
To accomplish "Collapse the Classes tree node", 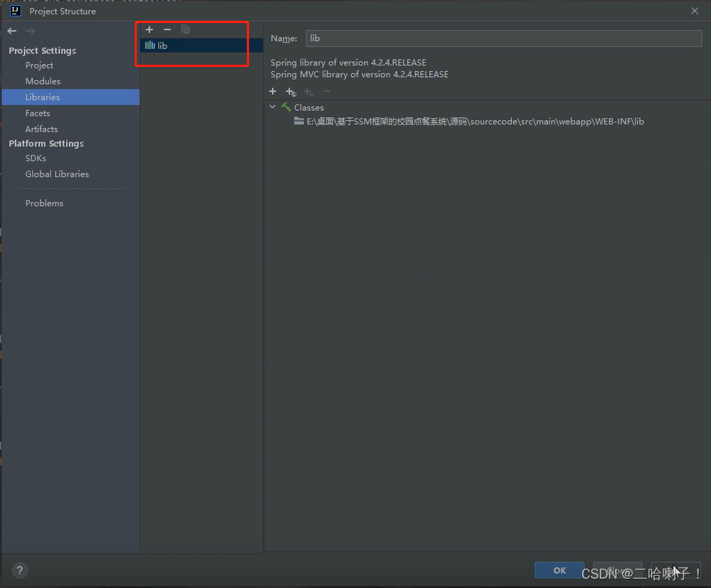I will (273, 107).
